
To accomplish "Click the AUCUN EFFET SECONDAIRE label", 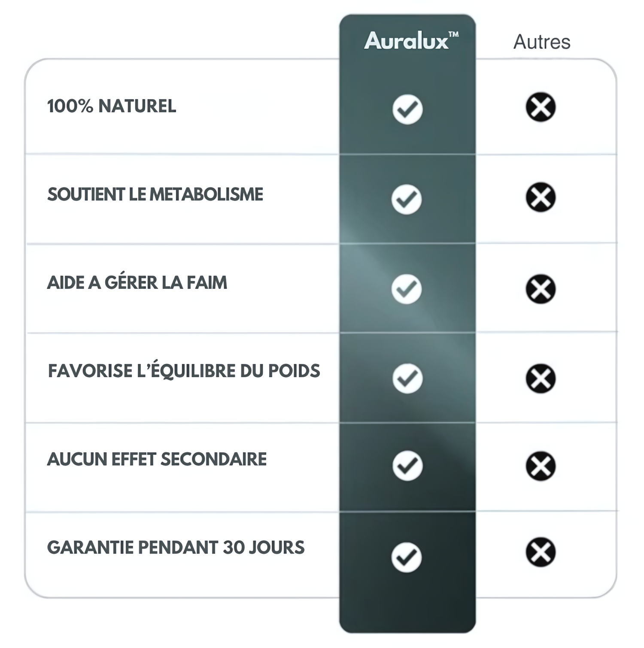I will 157,459.
